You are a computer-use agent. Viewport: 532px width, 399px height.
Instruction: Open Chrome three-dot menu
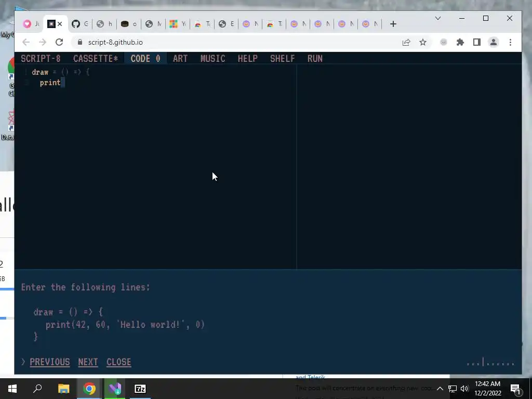[510, 42]
